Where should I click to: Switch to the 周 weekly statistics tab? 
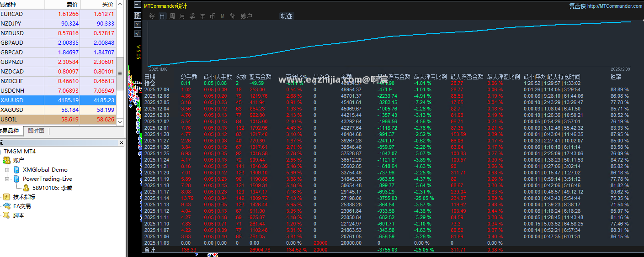point(172,16)
